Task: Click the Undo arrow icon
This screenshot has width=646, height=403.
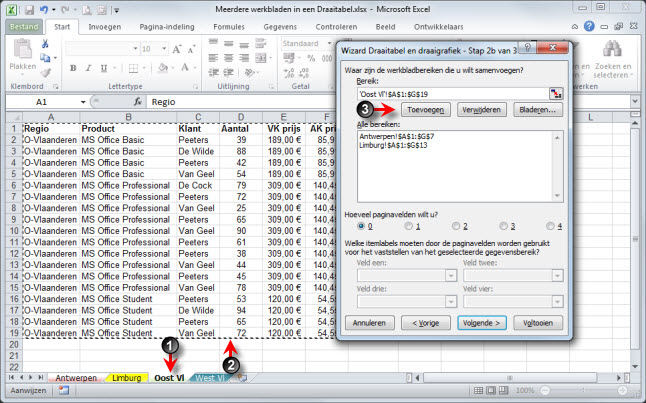Action: [x=44, y=10]
